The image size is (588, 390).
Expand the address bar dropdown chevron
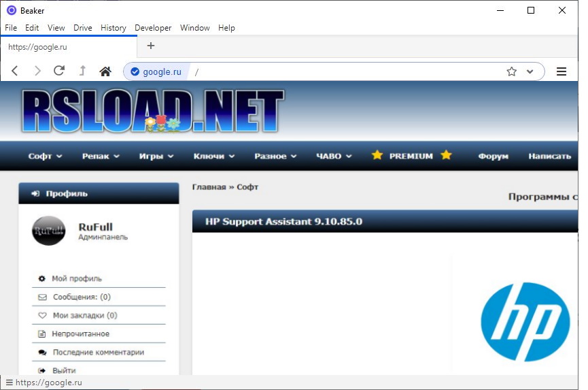pos(530,71)
